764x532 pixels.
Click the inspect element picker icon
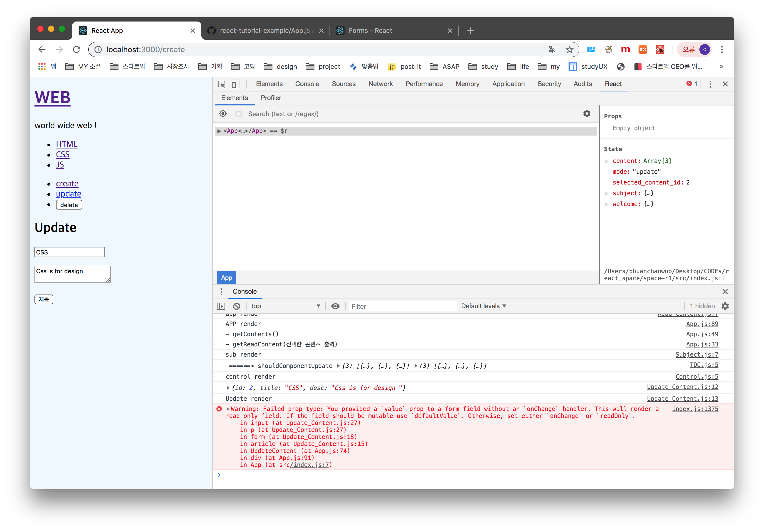point(221,84)
